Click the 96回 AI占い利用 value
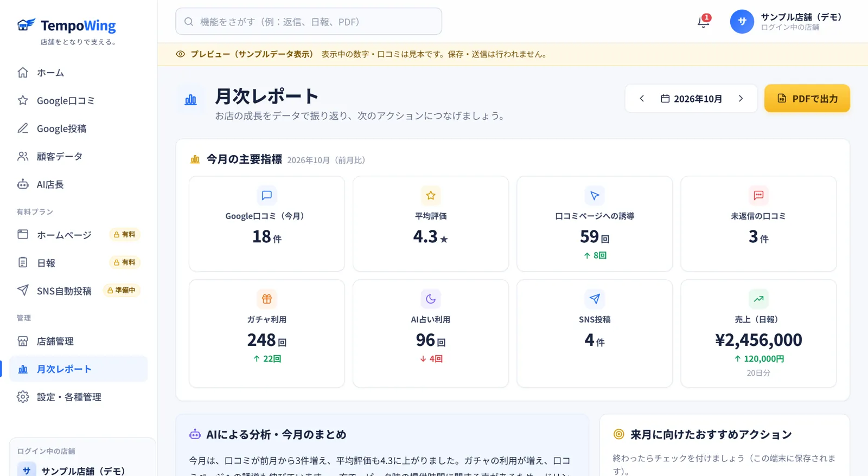This screenshot has width=868, height=476. (431, 340)
